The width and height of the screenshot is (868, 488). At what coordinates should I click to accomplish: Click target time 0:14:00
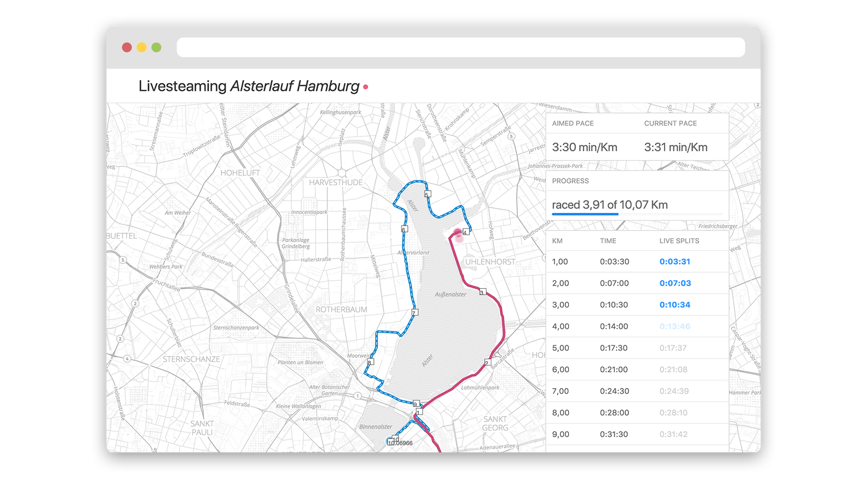pos(614,326)
